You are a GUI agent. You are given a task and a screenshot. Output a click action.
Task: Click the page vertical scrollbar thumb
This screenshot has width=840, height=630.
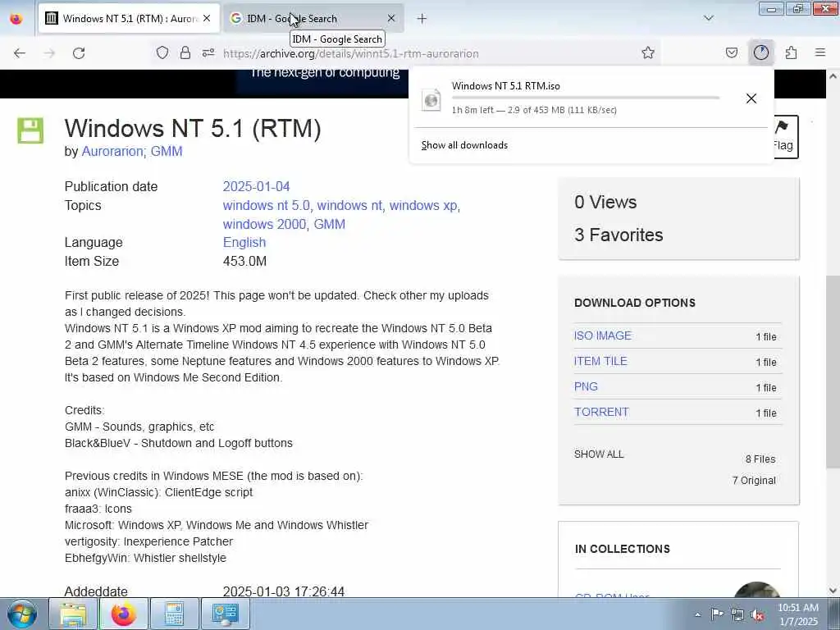coord(833,372)
